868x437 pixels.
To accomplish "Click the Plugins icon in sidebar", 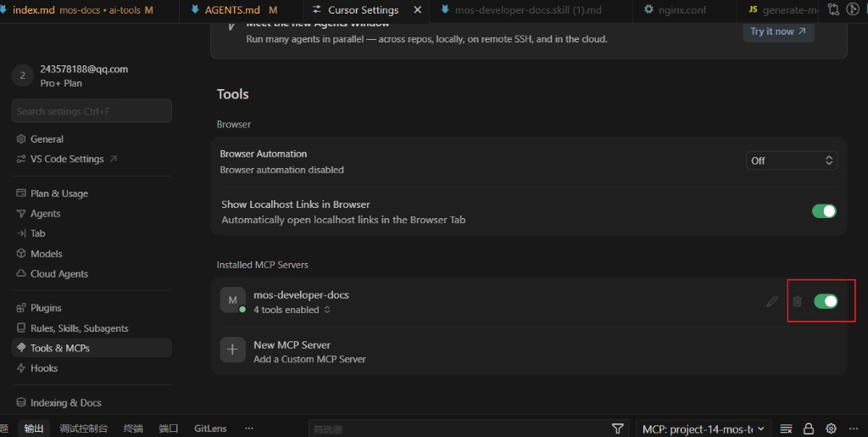I will coord(21,308).
